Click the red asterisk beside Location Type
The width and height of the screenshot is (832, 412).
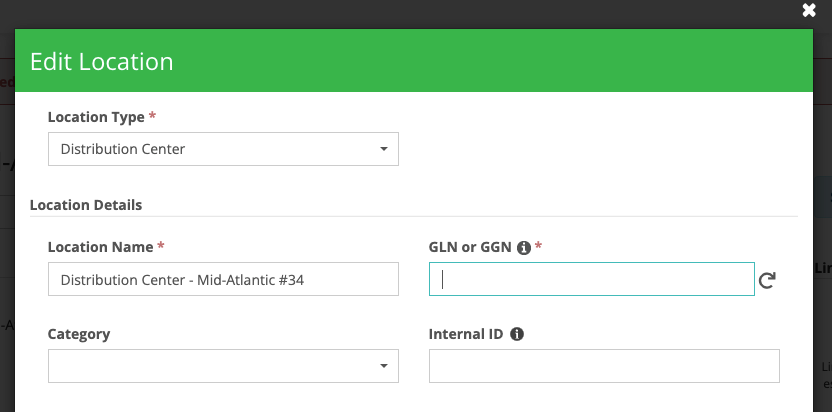152,117
